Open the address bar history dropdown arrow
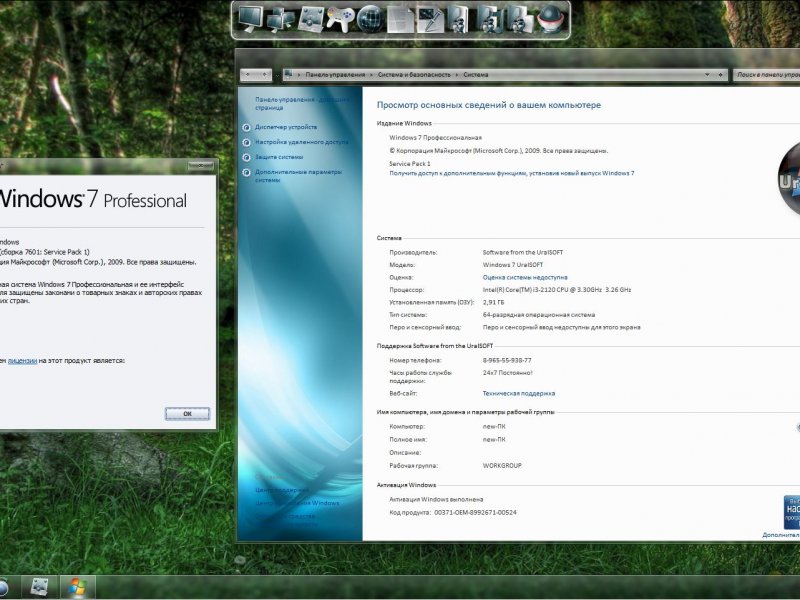Image resolution: width=800 pixels, height=600 pixels. [707, 74]
